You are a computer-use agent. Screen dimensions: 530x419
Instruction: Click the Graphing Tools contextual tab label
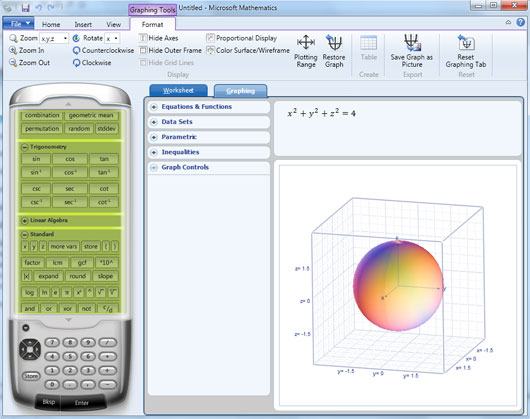coord(152,10)
